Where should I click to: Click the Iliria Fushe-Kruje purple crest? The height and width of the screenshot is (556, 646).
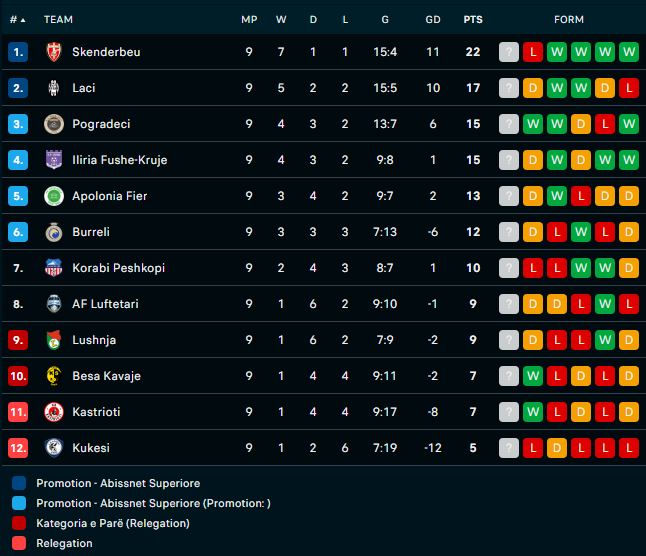click(x=54, y=160)
